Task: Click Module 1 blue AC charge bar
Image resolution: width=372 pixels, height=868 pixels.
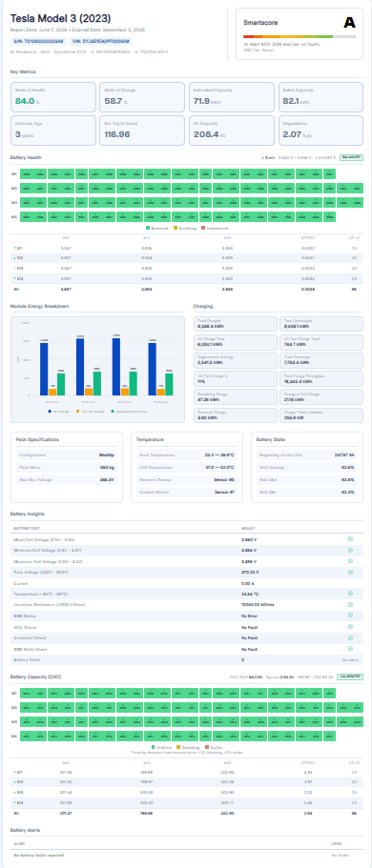Action: pyautogui.click(x=44, y=370)
